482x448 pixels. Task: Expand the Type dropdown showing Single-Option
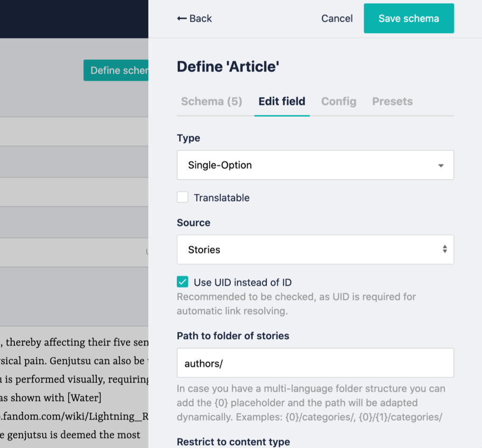315,165
